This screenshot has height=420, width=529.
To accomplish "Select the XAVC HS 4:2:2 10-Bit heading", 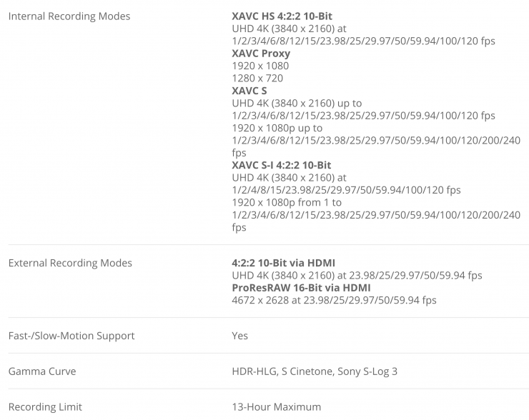I will point(282,16).
